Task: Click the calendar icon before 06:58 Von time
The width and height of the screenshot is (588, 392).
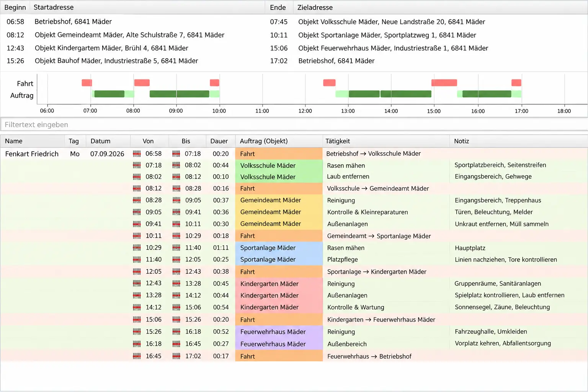Action: [137, 154]
